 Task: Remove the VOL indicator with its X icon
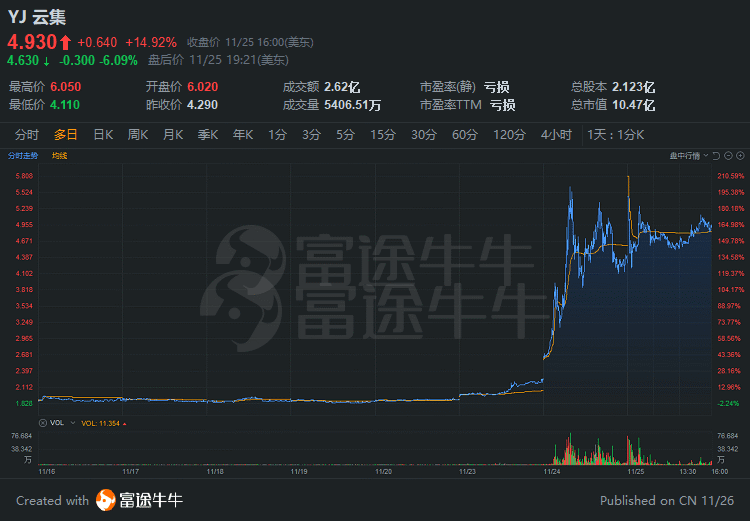(43, 423)
